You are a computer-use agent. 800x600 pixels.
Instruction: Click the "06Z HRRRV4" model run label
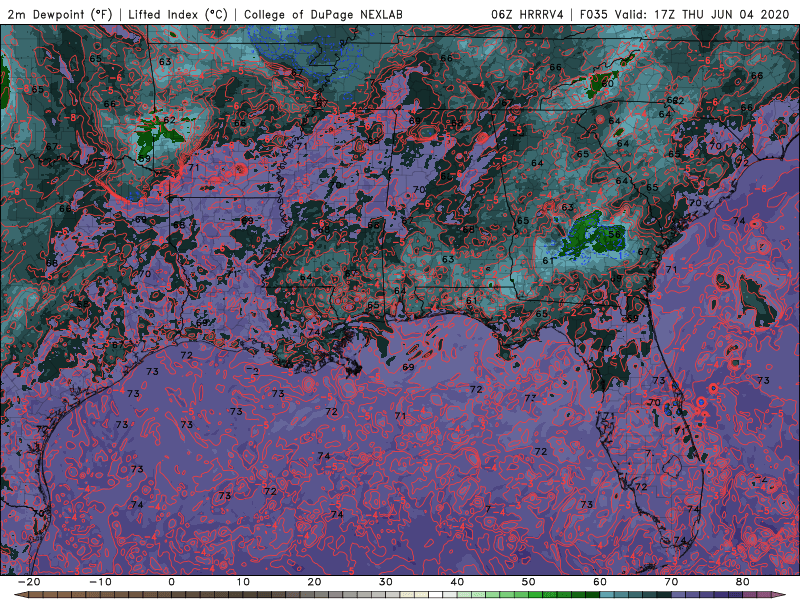528,14
